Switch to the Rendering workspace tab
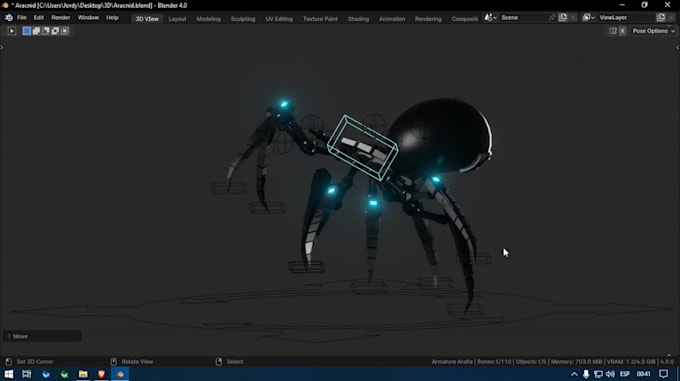This screenshot has height=381, width=680. click(428, 19)
